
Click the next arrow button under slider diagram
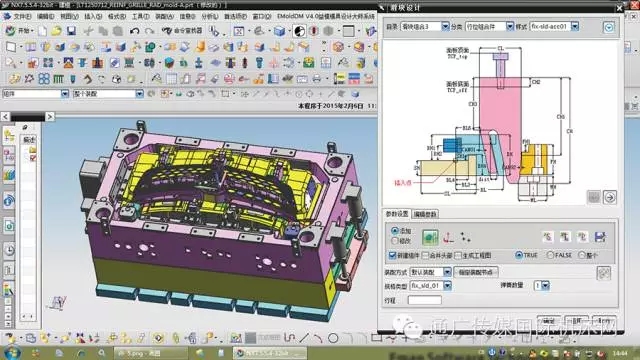point(610,198)
